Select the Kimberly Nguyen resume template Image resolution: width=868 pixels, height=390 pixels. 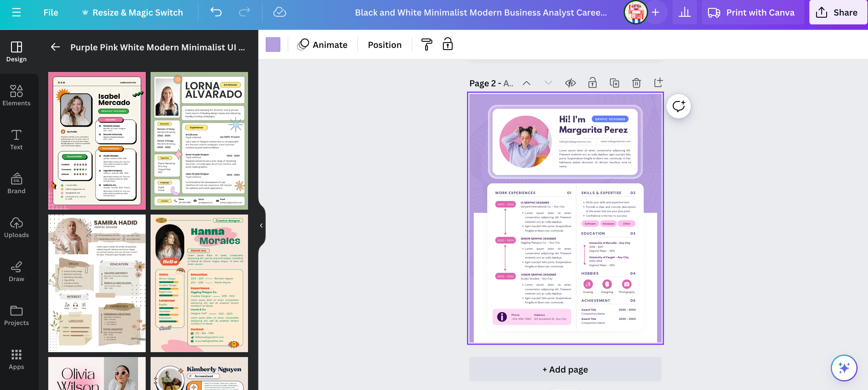click(199, 374)
